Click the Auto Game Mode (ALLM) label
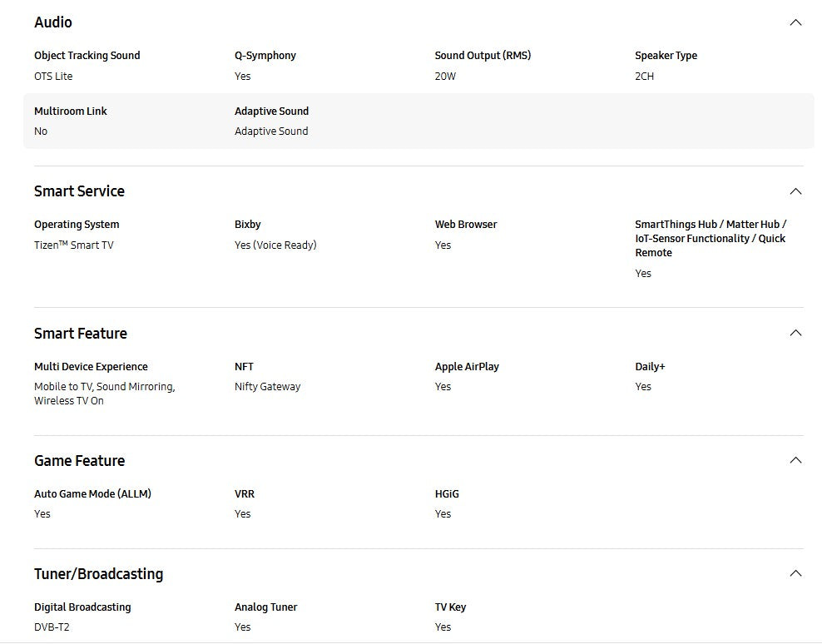This screenshot has height=644, width=822. coord(92,494)
